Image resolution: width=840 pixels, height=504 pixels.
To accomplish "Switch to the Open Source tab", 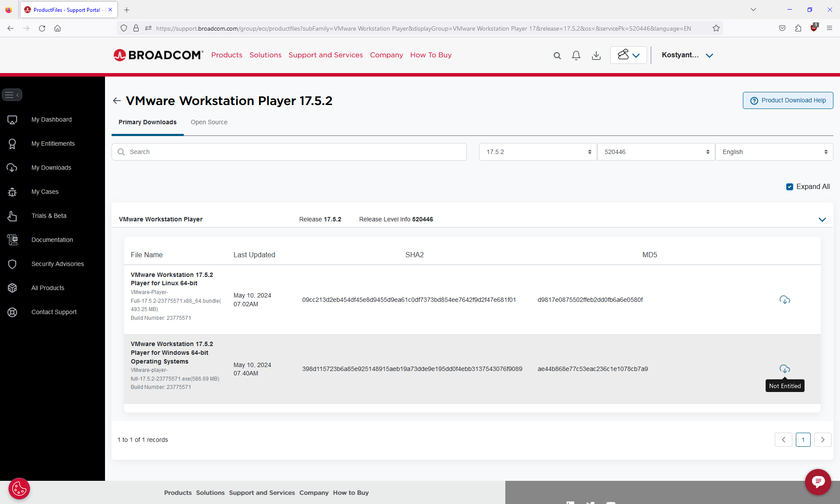I will [x=209, y=122].
